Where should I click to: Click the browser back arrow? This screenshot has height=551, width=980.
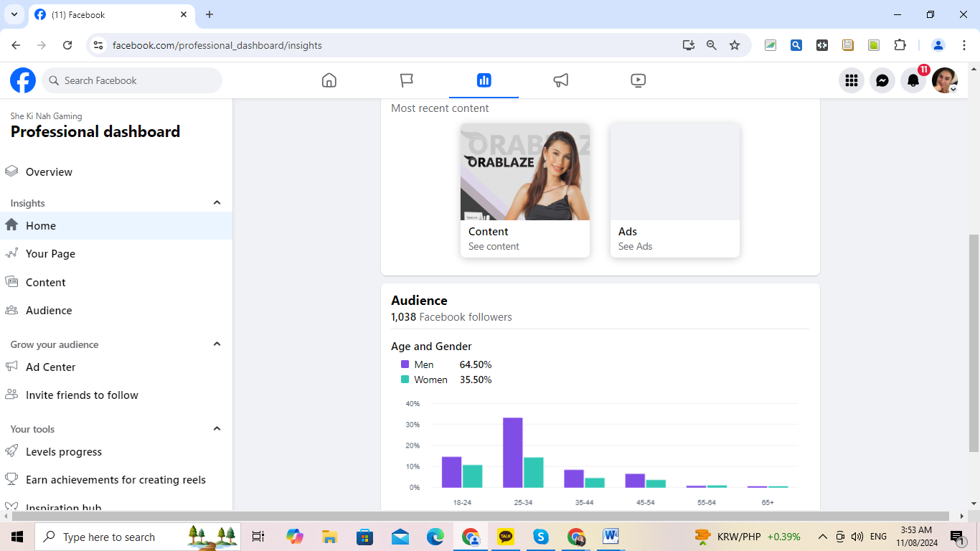pyautogui.click(x=16, y=45)
